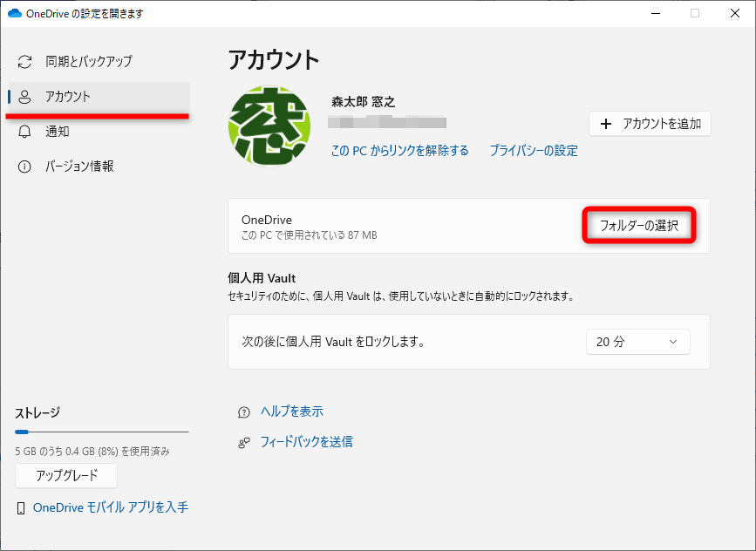Screen dimensions: 756x551
Task: Click the question mark icon beside ヘルプを表示
Action: [243, 411]
